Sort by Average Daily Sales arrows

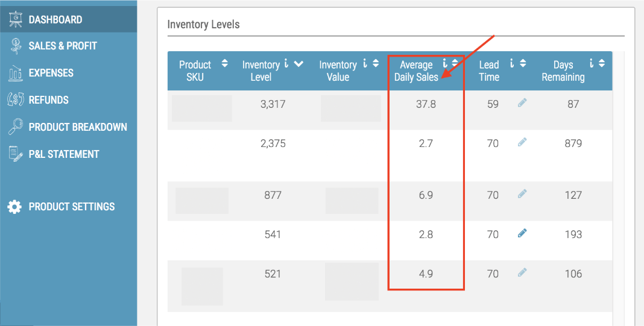click(455, 63)
